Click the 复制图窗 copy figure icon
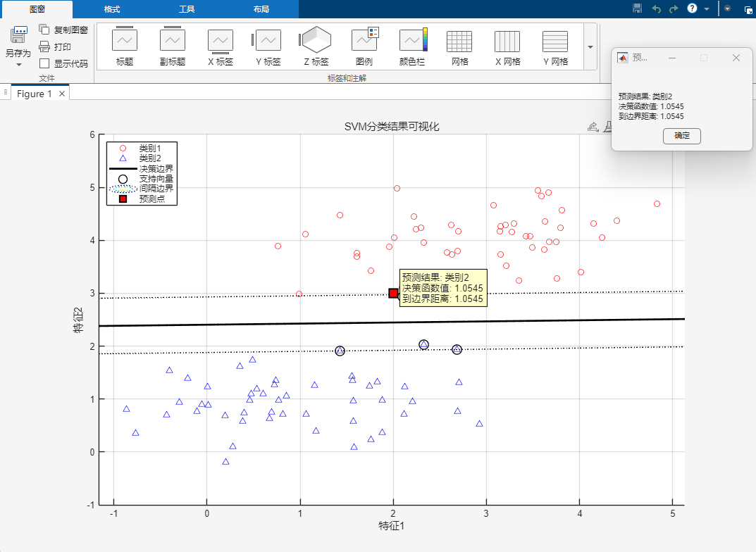The height and width of the screenshot is (552, 756). (x=44, y=30)
